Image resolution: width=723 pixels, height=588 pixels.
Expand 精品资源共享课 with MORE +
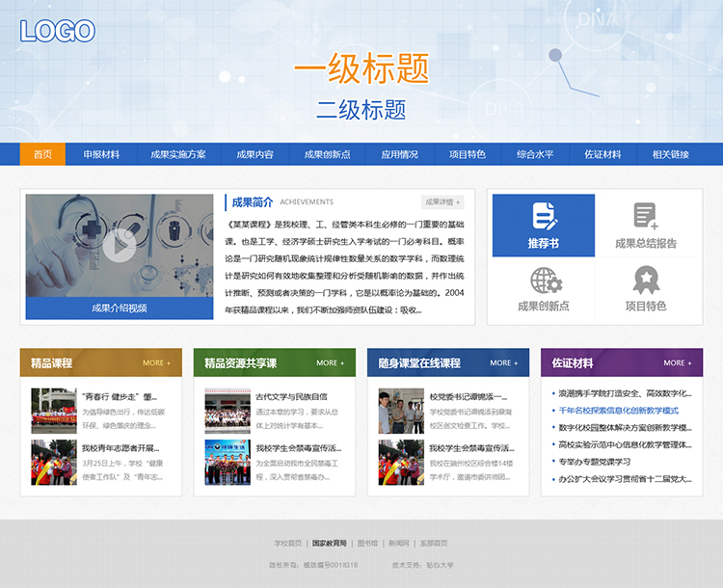point(330,363)
